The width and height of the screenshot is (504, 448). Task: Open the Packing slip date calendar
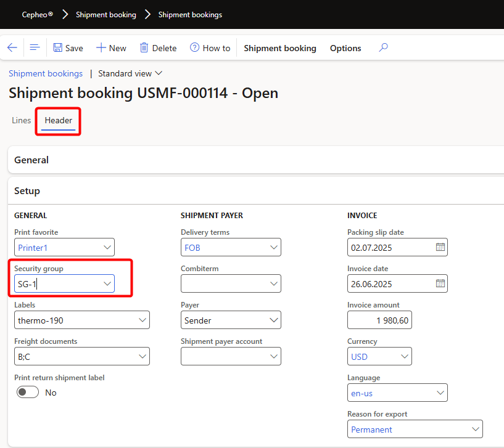(x=440, y=248)
